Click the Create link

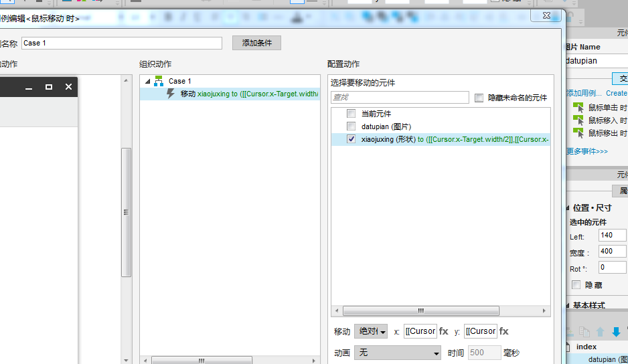pos(617,93)
